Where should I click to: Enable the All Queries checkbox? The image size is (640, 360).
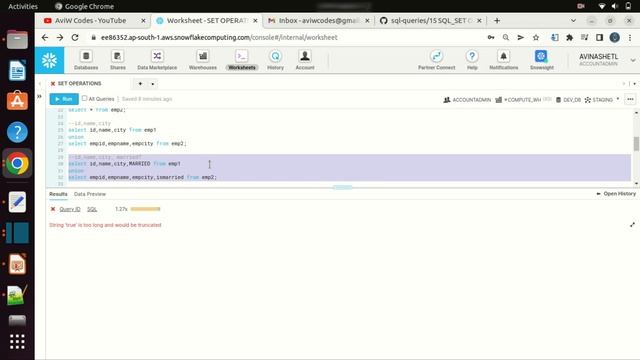(84, 98)
